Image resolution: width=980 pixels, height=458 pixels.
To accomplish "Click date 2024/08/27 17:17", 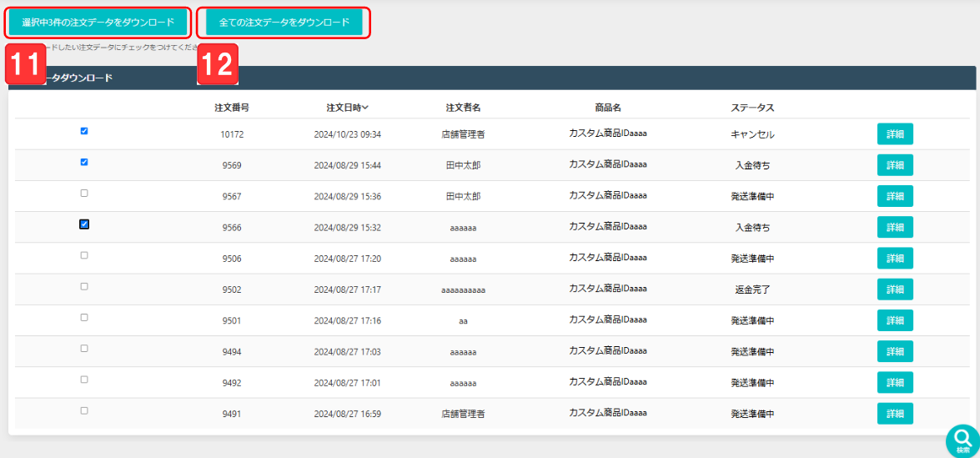I will point(348,290).
